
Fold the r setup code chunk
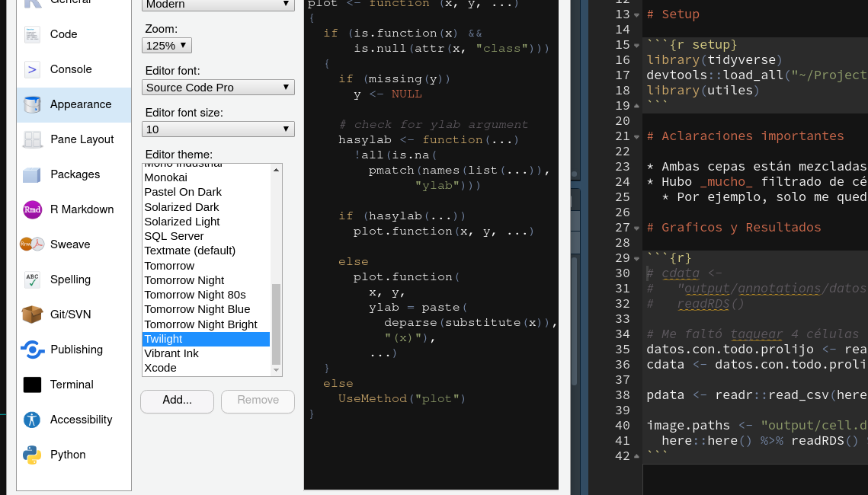pyautogui.click(x=637, y=45)
